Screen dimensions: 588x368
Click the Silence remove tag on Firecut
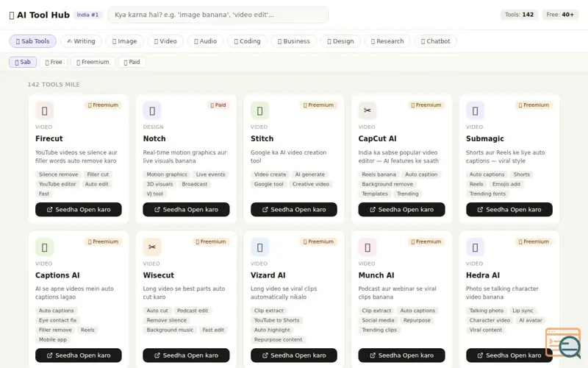coord(59,174)
